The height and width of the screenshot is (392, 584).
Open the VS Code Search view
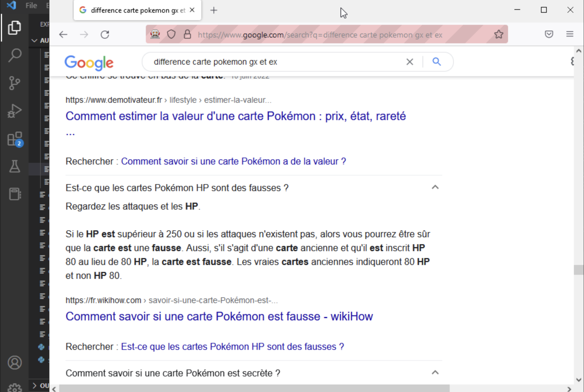coord(14,55)
